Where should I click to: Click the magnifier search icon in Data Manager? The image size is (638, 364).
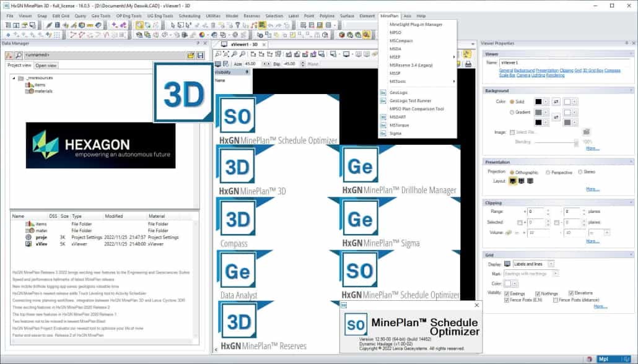click(x=19, y=56)
